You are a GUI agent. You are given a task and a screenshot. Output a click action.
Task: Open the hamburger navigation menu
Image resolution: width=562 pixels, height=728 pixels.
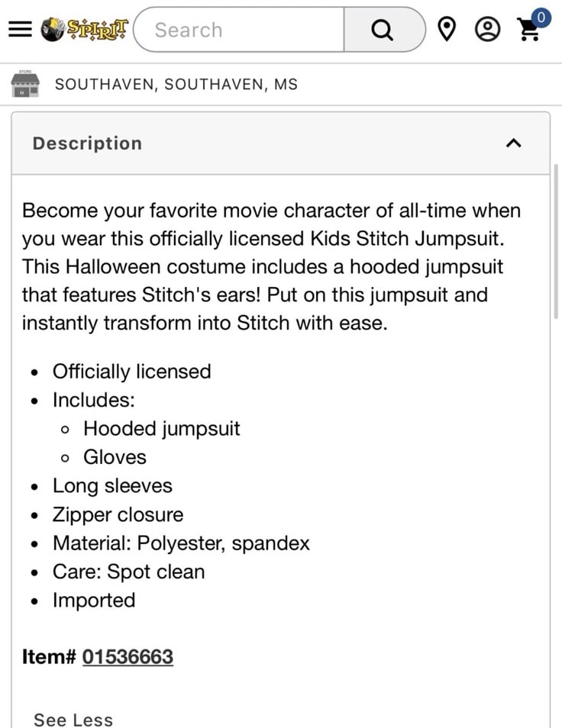(21, 29)
